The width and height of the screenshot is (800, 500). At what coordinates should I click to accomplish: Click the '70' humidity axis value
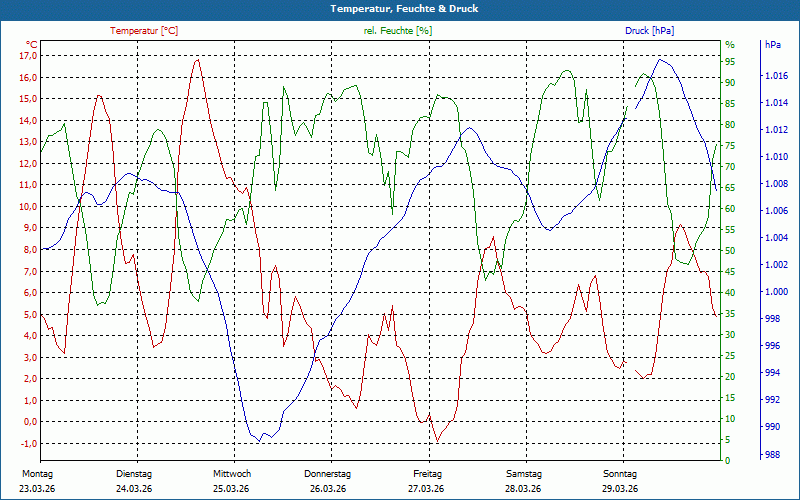[x=730, y=166]
